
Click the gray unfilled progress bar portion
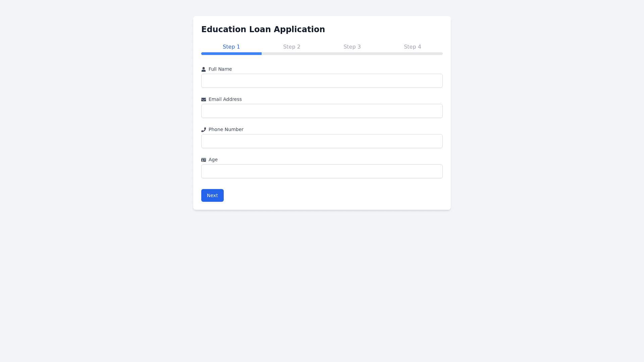pyautogui.click(x=352, y=54)
